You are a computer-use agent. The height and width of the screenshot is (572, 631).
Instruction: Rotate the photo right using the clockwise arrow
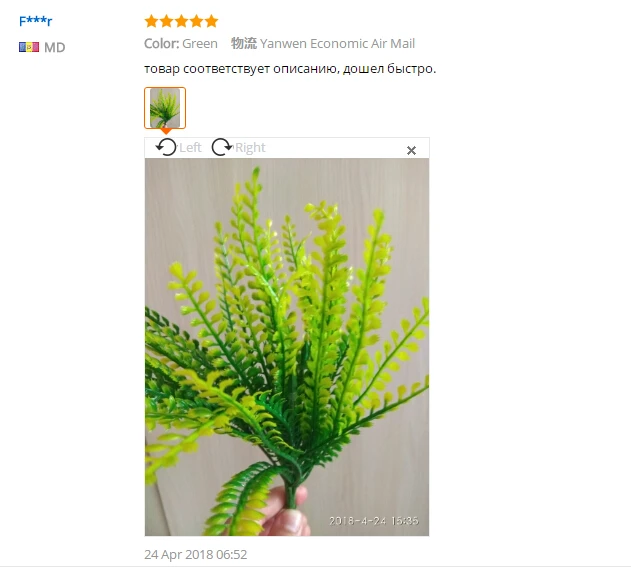tap(222, 147)
